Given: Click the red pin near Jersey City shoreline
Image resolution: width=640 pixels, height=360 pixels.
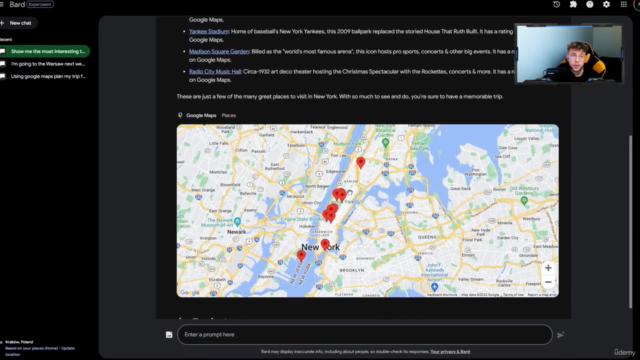Looking at the screenshot, I should [301, 256].
